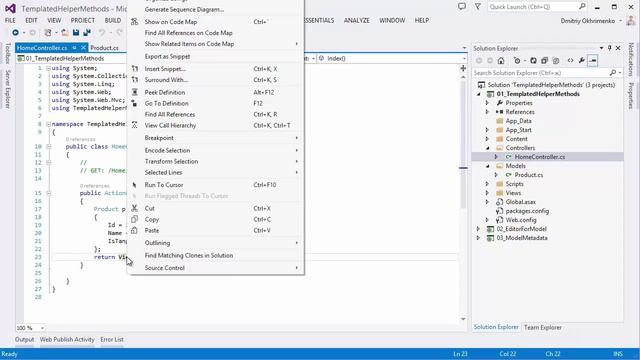Click in the Quick Launch search field
This screenshot has width=640, height=360.
coord(532,7)
